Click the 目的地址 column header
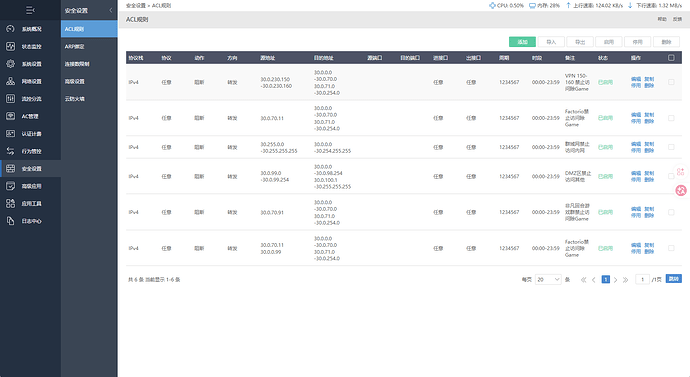The image size is (690, 377). point(323,58)
